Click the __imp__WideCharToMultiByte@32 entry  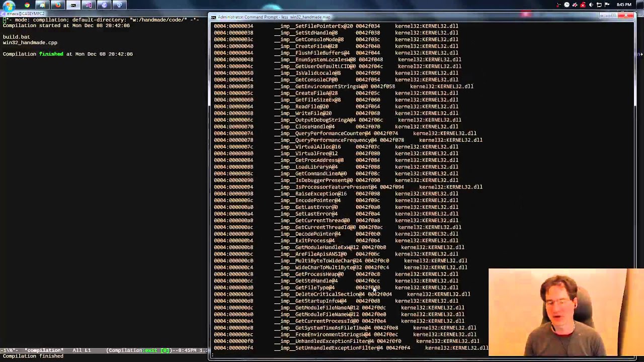coord(318,267)
